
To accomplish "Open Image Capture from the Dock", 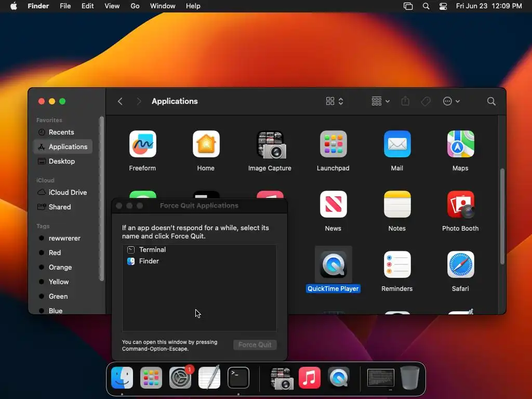I will click(x=282, y=378).
